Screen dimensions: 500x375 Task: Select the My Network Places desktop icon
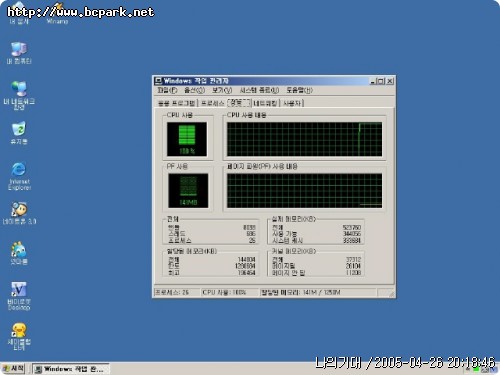[x=19, y=95]
